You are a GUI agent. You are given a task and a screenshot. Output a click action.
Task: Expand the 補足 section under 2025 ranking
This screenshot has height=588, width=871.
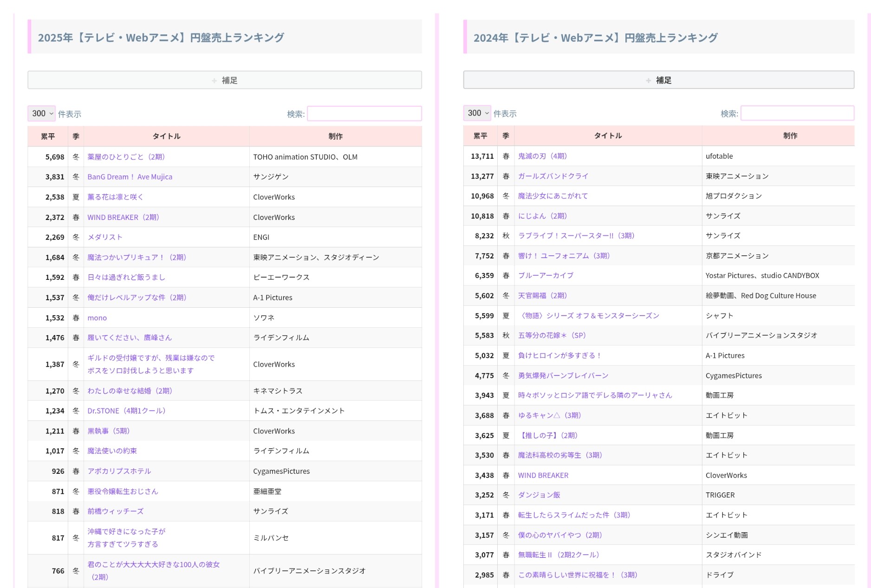click(x=225, y=80)
